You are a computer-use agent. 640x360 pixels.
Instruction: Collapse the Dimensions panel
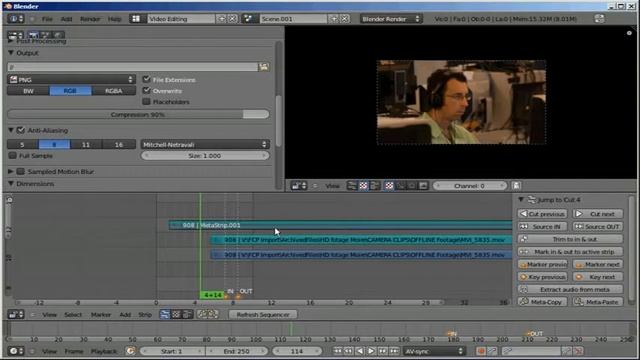[x=11, y=184]
